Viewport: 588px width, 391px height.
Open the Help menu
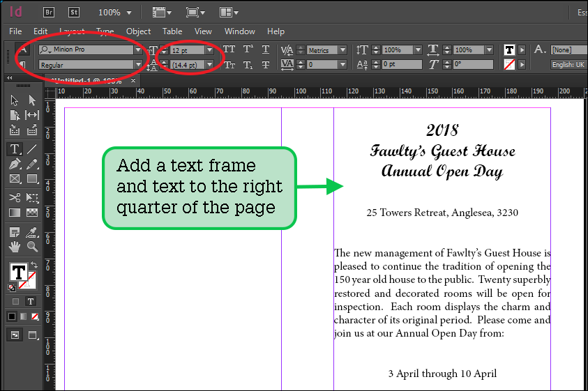[276, 31]
